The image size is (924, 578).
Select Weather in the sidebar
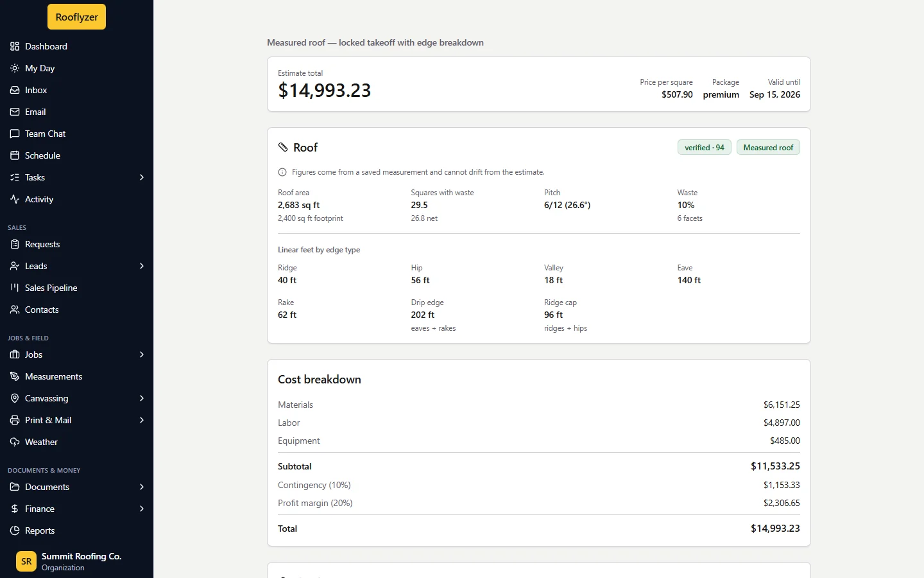(x=77, y=442)
